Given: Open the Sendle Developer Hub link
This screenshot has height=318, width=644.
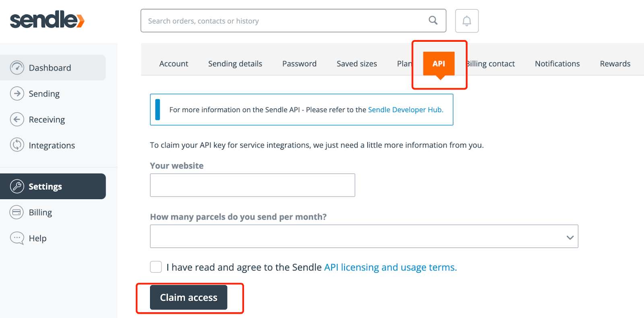Looking at the screenshot, I should 406,110.
